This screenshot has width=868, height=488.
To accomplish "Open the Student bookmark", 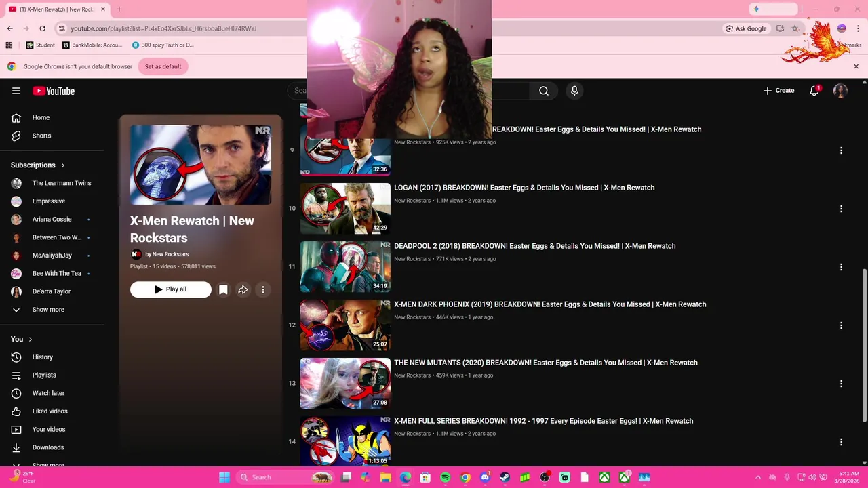I will point(41,45).
